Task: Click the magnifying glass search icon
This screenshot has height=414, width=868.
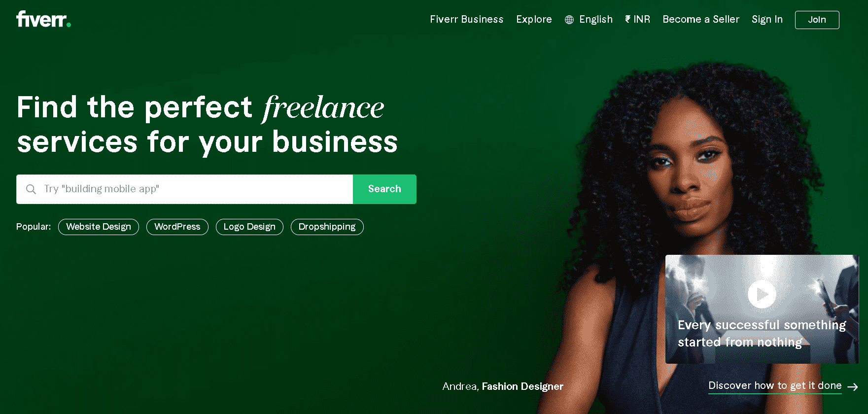Action: (x=31, y=189)
